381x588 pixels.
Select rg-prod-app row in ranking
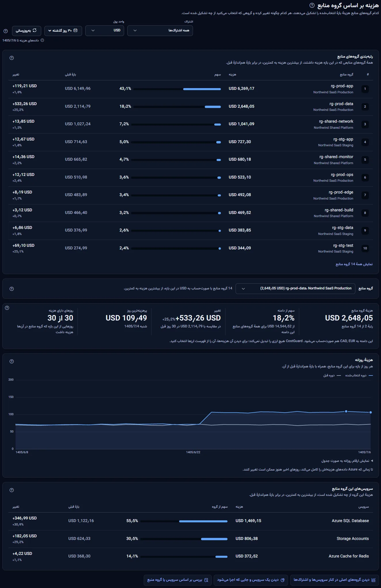click(191, 89)
